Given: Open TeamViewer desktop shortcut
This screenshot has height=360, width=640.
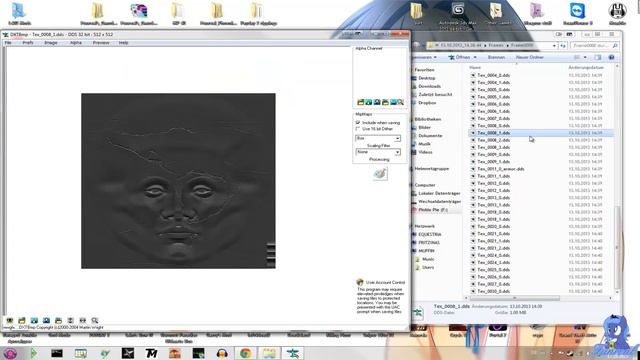Looking at the screenshot, I should [578, 14].
